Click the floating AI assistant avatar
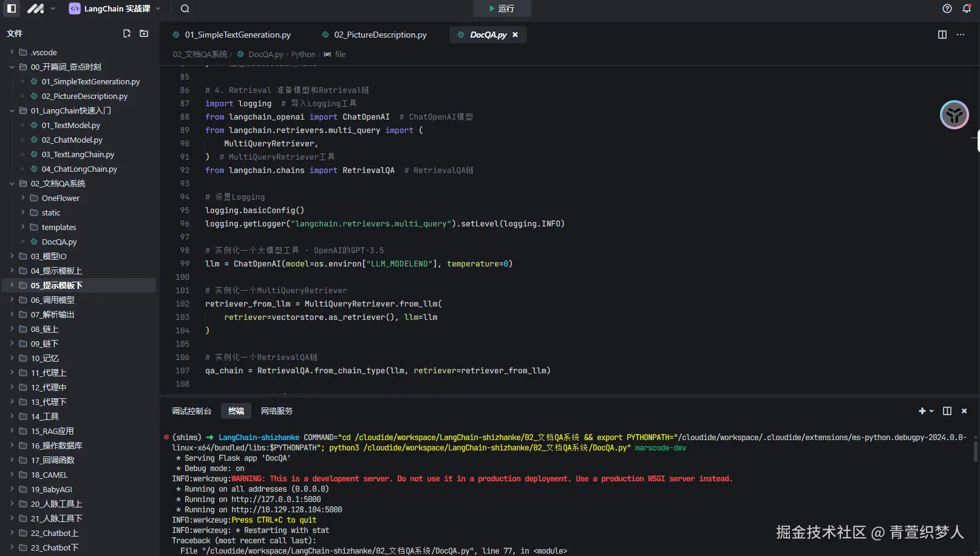The height and width of the screenshot is (556, 980). click(x=954, y=115)
